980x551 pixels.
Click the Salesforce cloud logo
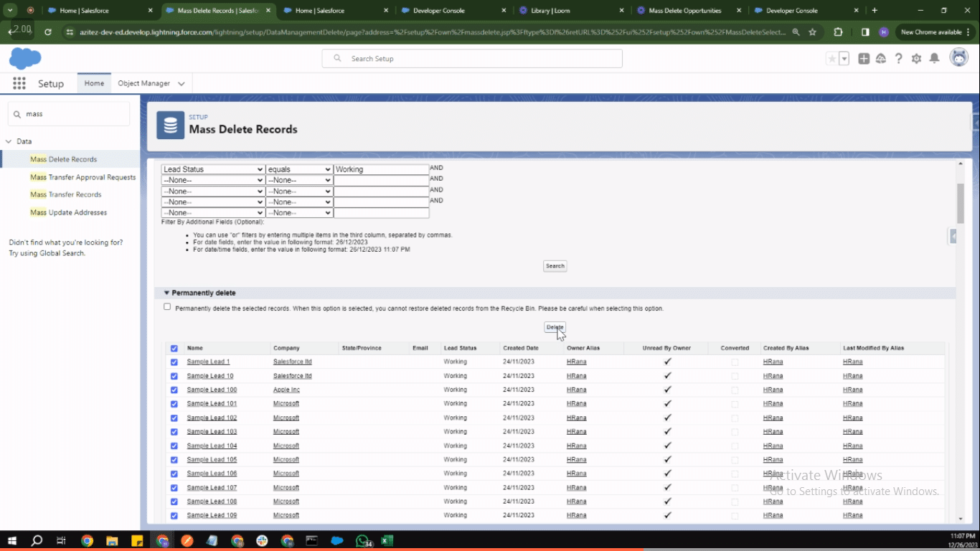[25, 58]
